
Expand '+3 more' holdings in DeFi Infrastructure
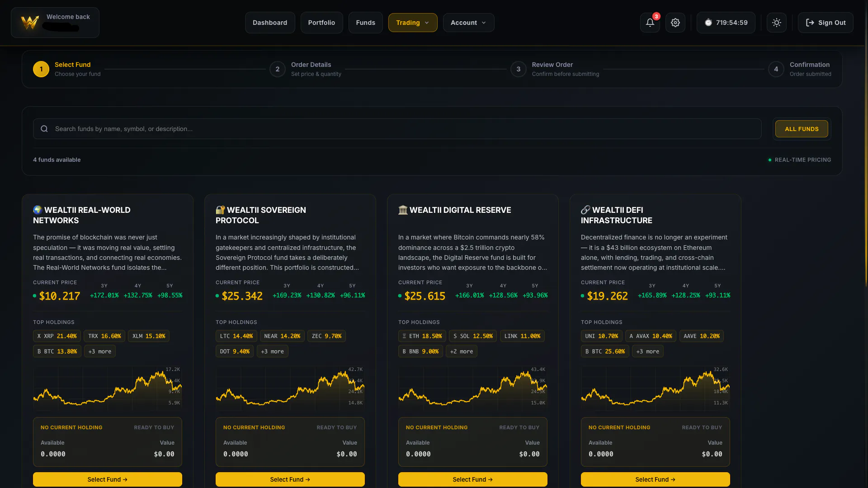648,351
